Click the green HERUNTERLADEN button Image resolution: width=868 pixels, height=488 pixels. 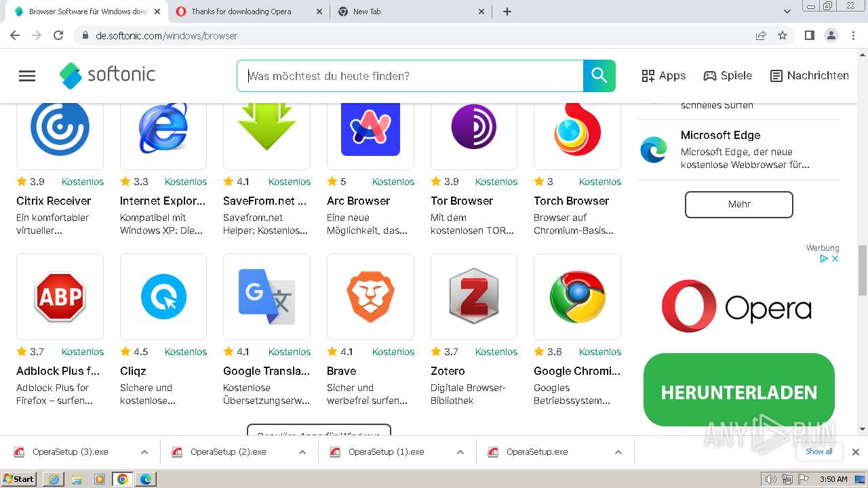tap(739, 391)
